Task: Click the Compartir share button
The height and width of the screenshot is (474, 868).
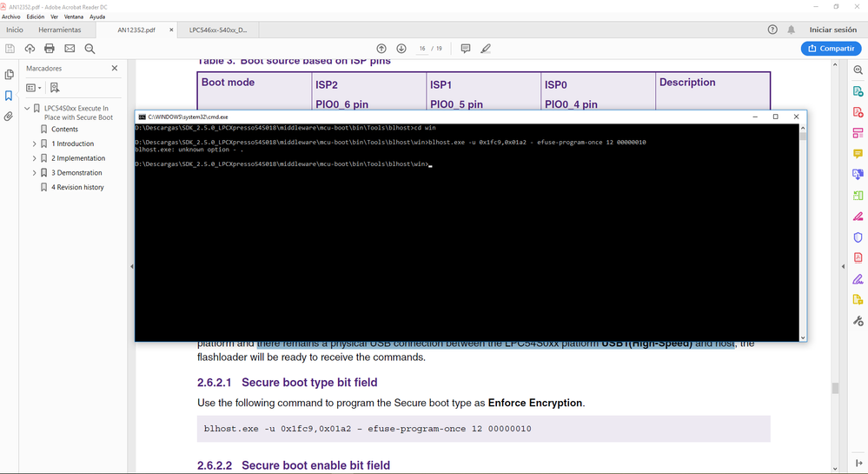Action: [831, 49]
